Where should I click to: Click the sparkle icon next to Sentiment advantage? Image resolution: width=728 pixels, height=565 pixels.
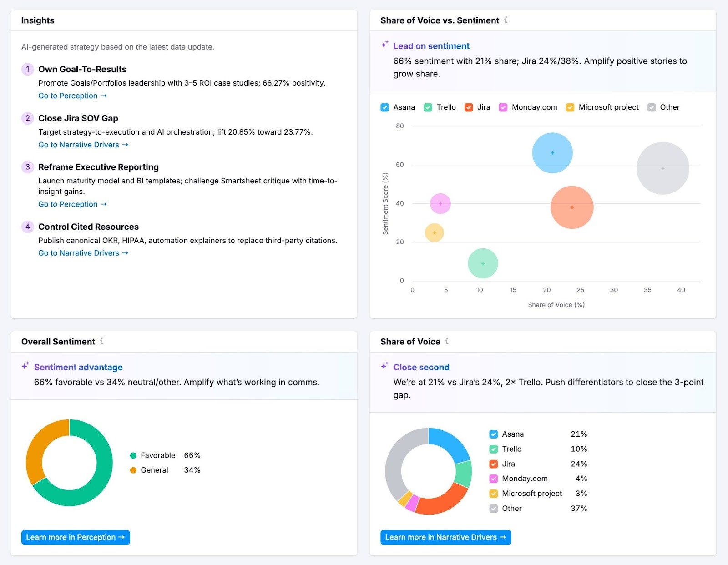click(26, 365)
